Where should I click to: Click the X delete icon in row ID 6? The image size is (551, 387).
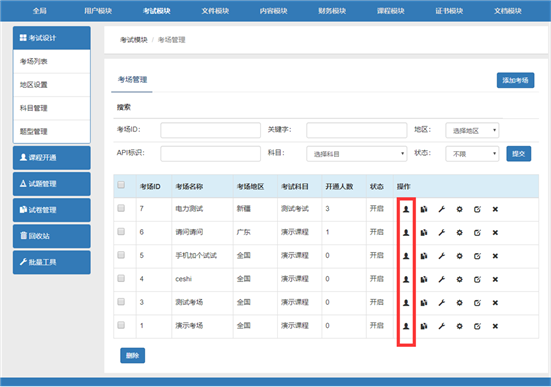click(x=495, y=232)
